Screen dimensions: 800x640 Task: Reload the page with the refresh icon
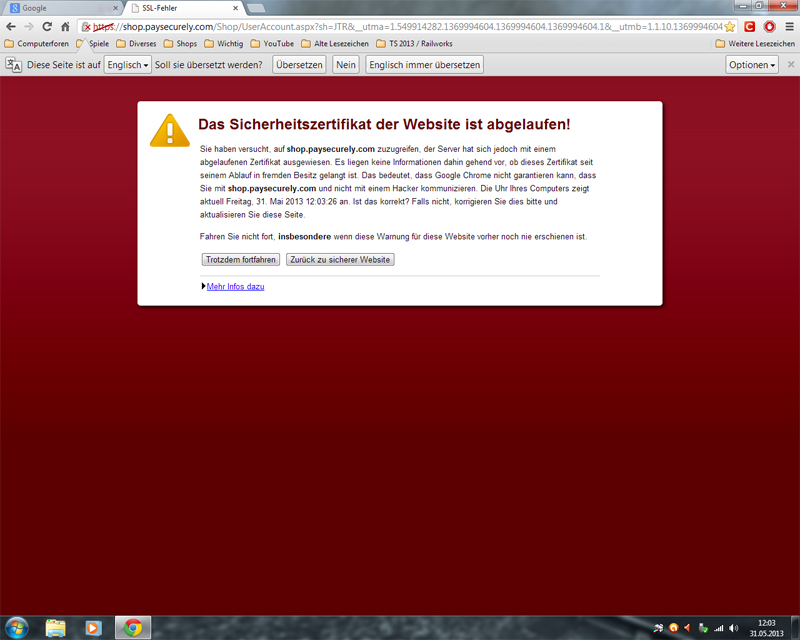point(47,27)
